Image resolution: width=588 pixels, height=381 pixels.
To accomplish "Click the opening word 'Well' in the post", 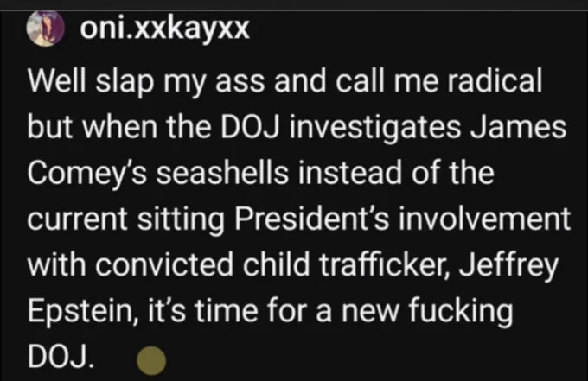I will 57,81.
